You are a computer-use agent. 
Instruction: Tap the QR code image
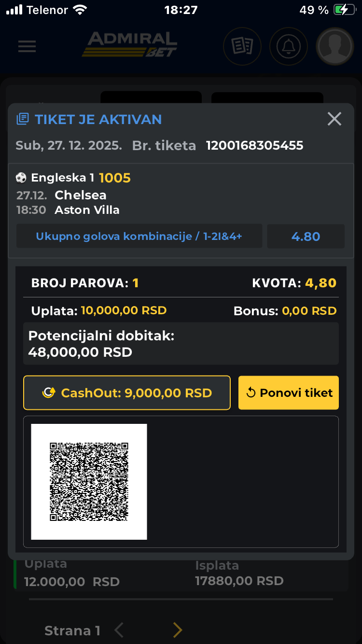(x=89, y=481)
